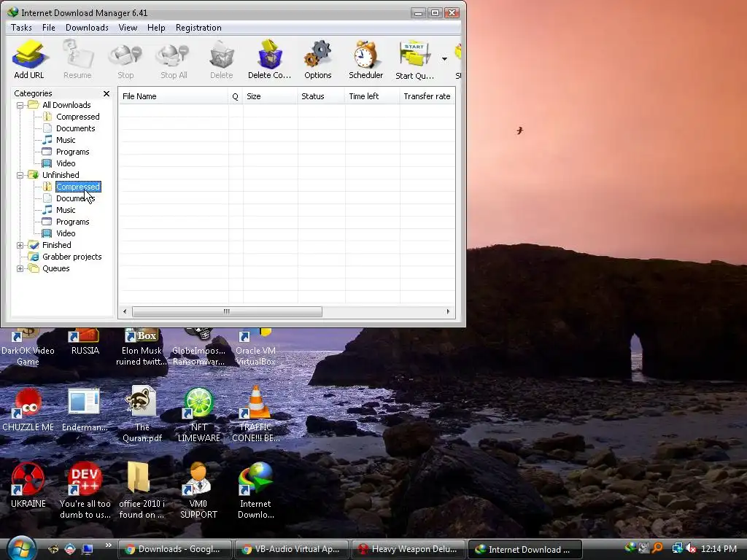
Task: Select Programs under All Downloads
Action: 72,152
